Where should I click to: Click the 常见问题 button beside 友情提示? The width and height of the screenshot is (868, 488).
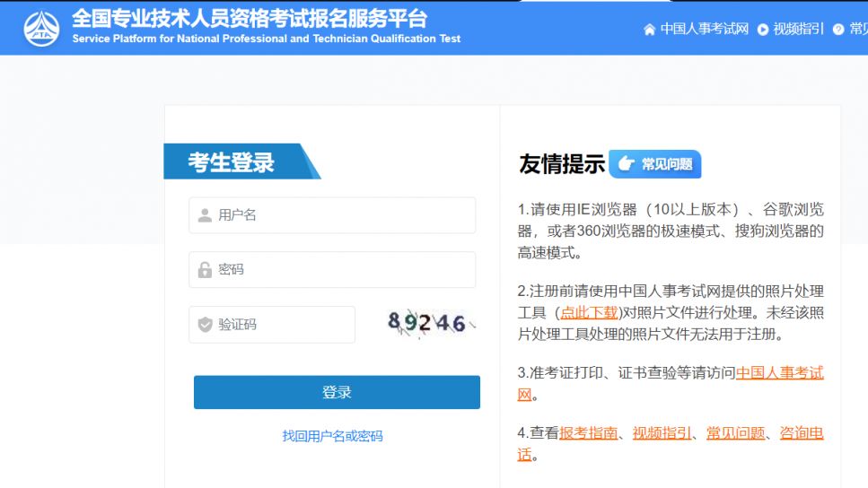(655, 164)
